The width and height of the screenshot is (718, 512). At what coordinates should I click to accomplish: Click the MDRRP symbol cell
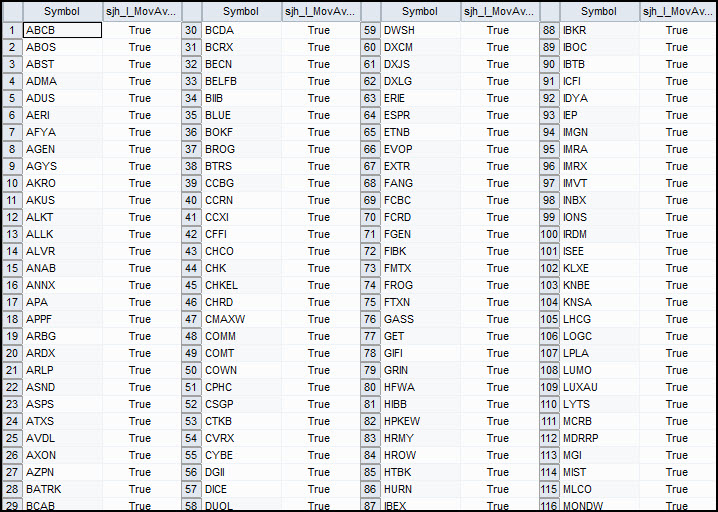599,438
